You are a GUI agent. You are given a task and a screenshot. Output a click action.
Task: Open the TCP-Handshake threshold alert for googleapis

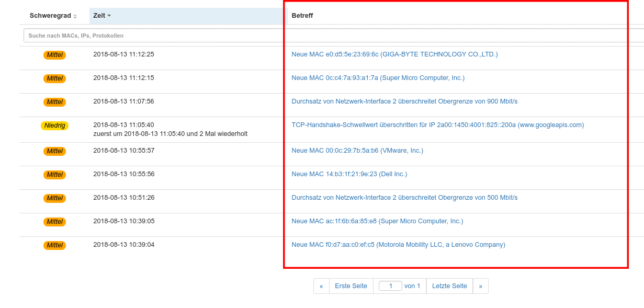(x=437, y=125)
